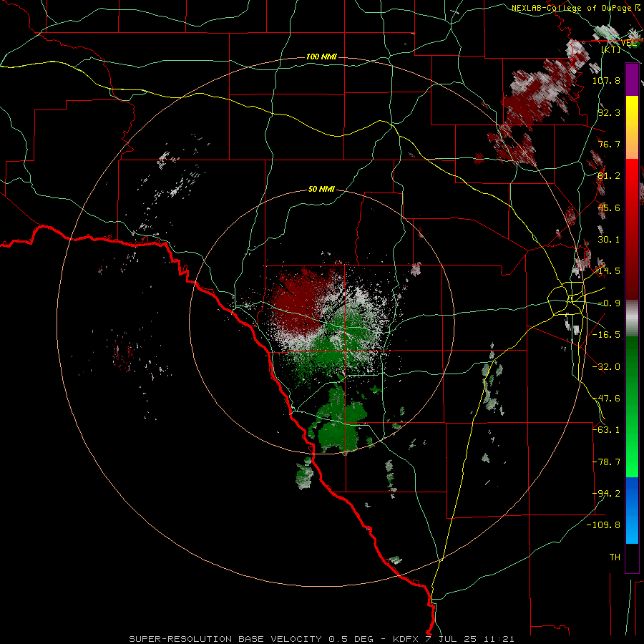This screenshot has height=644, width=644.
Task: Click the -94.2 velocity scale value
Action: pyautogui.click(x=606, y=494)
